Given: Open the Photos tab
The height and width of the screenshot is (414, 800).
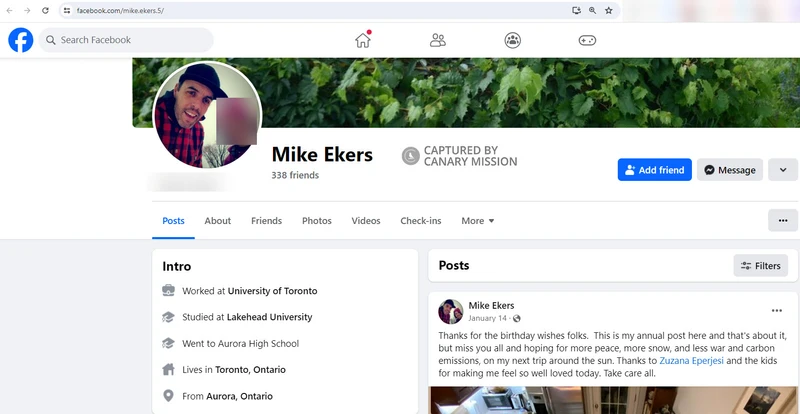Looking at the screenshot, I should point(317,221).
